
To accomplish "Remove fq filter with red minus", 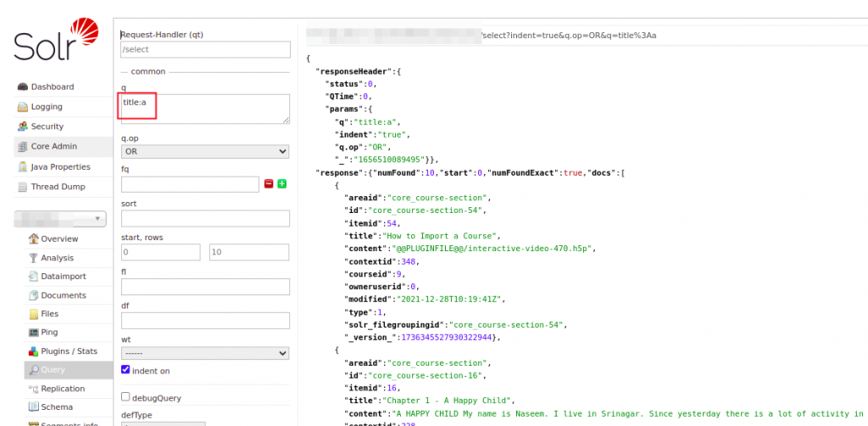I will 269,184.
